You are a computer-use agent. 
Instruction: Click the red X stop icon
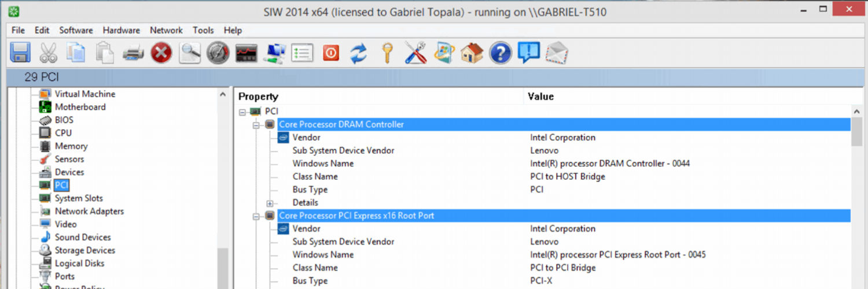(161, 53)
